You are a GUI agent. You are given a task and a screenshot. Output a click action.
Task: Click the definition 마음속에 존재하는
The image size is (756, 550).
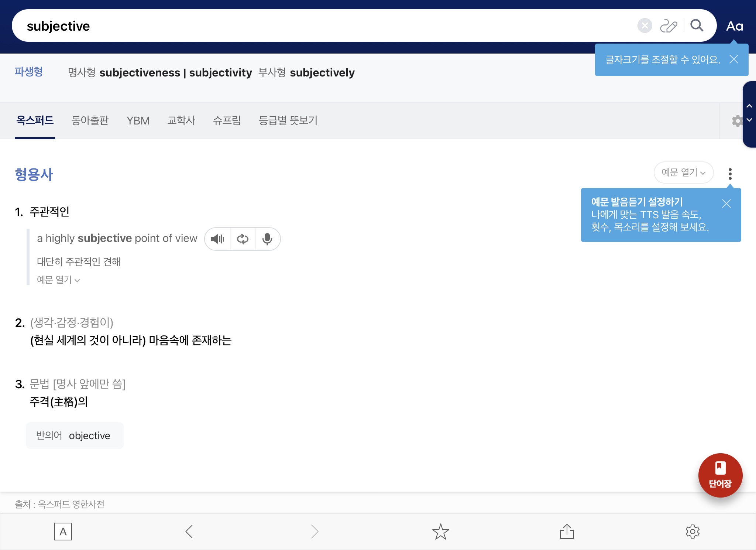tap(190, 340)
